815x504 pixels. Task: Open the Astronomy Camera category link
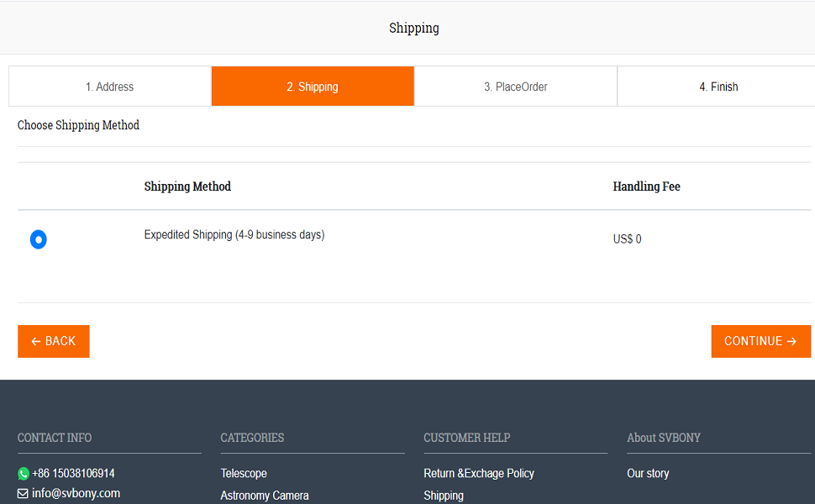click(265, 496)
